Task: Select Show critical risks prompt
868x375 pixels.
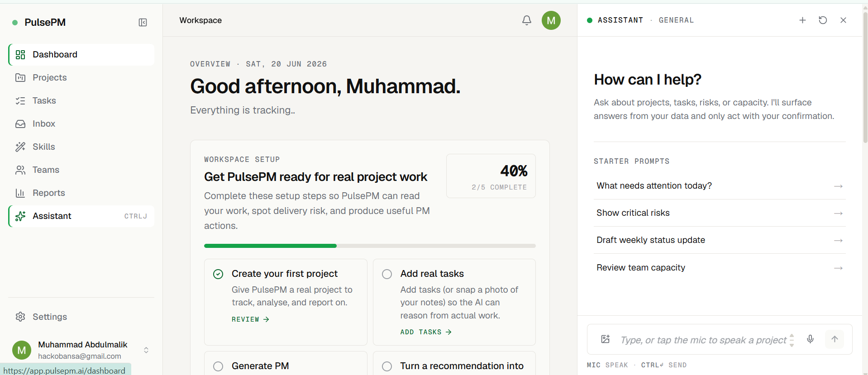Action: pos(720,213)
